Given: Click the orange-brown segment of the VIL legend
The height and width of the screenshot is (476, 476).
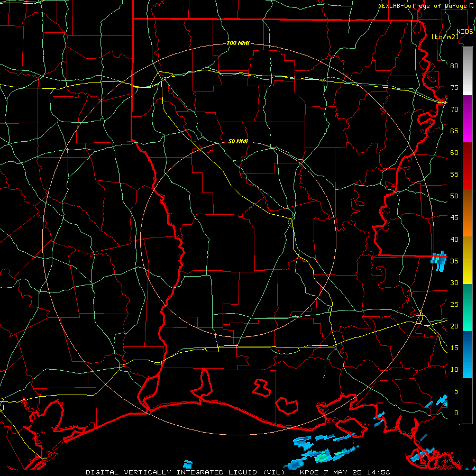Looking at the screenshot, I should click(467, 213).
